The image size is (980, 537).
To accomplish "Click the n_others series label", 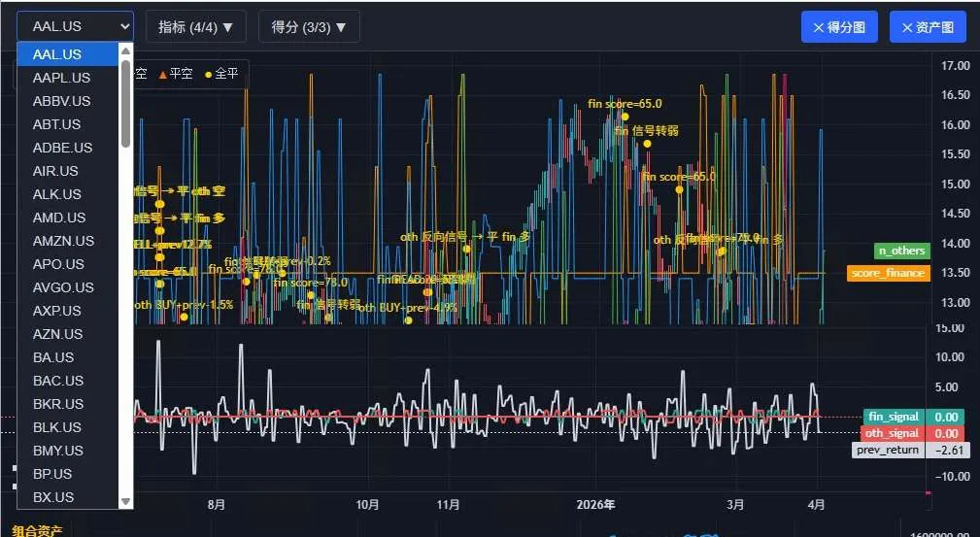I will 902,251.
